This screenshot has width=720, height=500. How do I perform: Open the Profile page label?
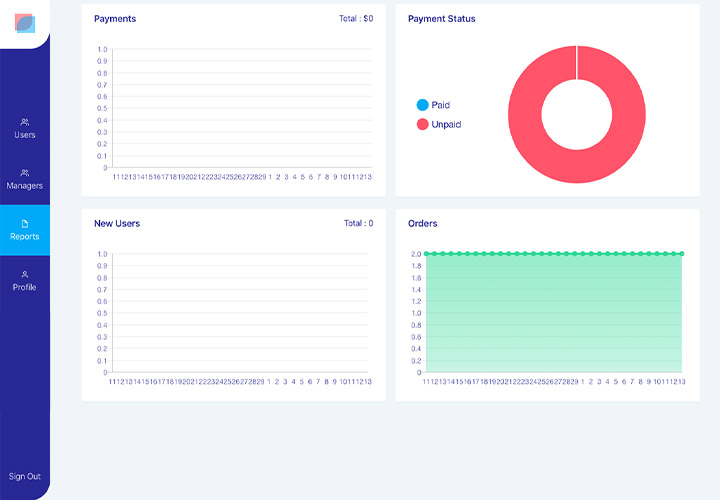(25, 287)
